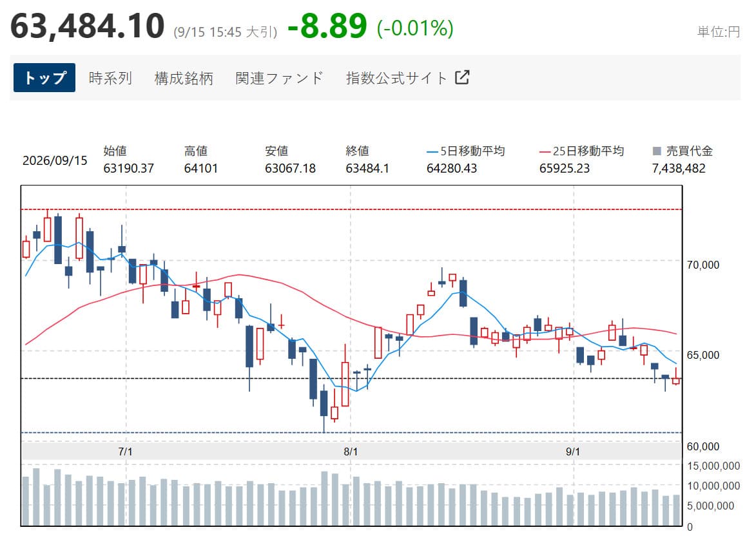The width and height of the screenshot is (756, 543).
Task: Click the latest red candlestick at chart's right edge
Action: pos(676,381)
